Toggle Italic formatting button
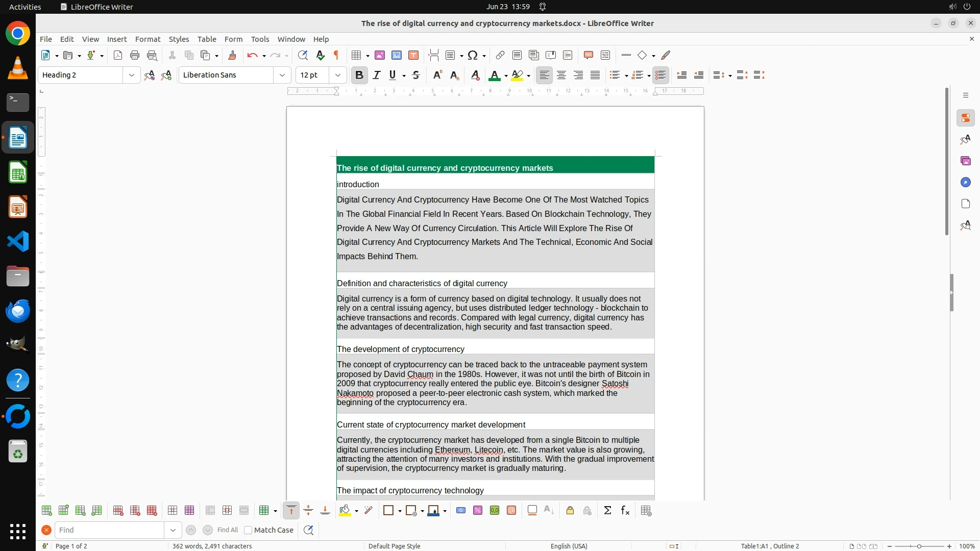The height and width of the screenshot is (551, 980). click(x=377, y=76)
